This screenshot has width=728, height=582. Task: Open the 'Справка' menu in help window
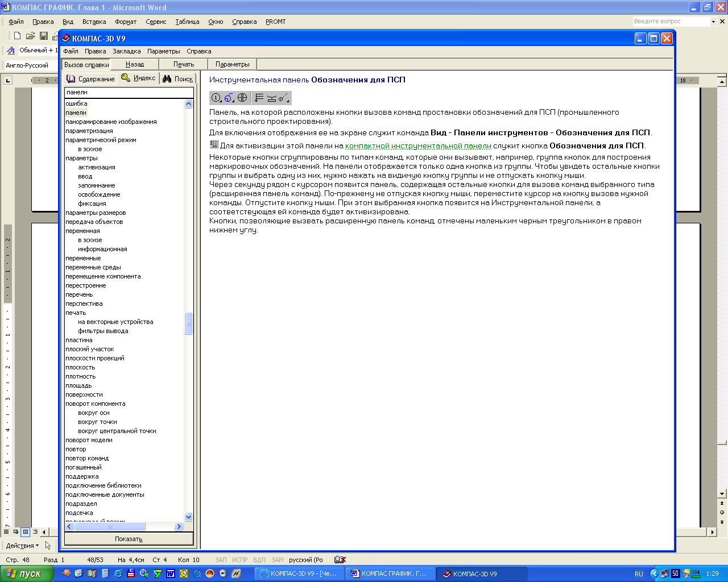pyautogui.click(x=199, y=51)
